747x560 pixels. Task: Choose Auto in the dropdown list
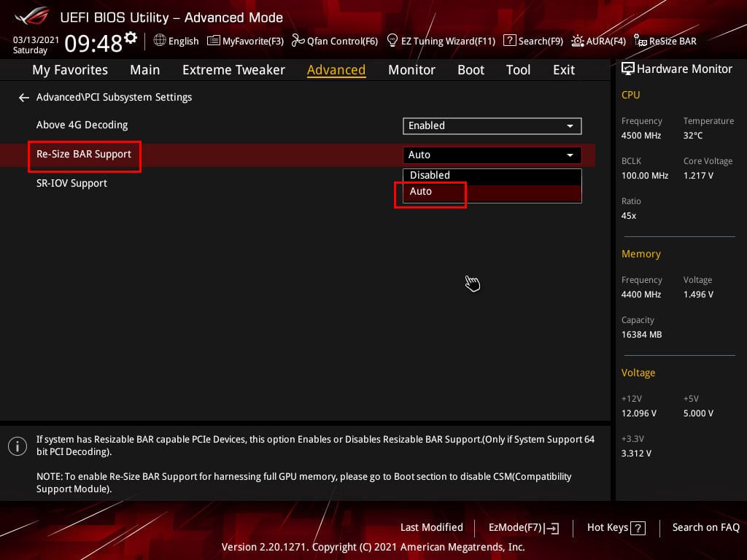492,192
